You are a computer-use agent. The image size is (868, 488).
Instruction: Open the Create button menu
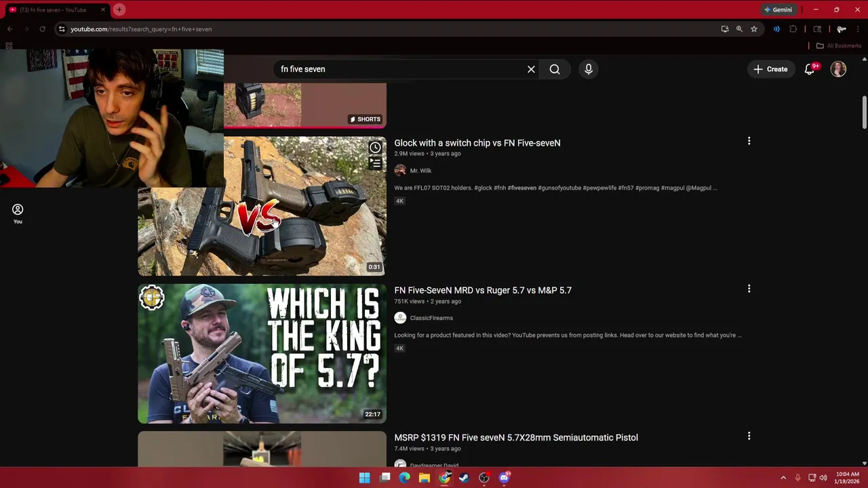point(770,69)
